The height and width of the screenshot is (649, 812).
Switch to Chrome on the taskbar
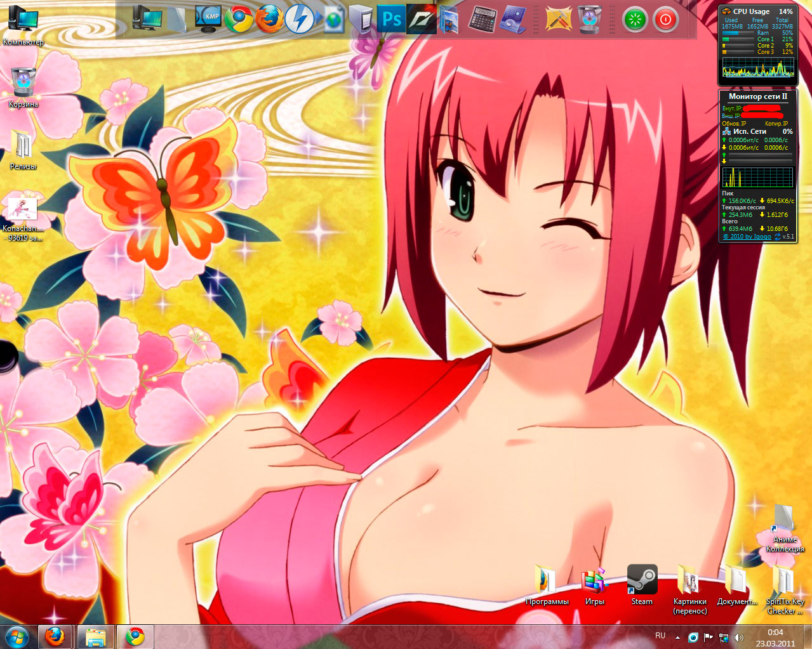pyautogui.click(x=135, y=636)
